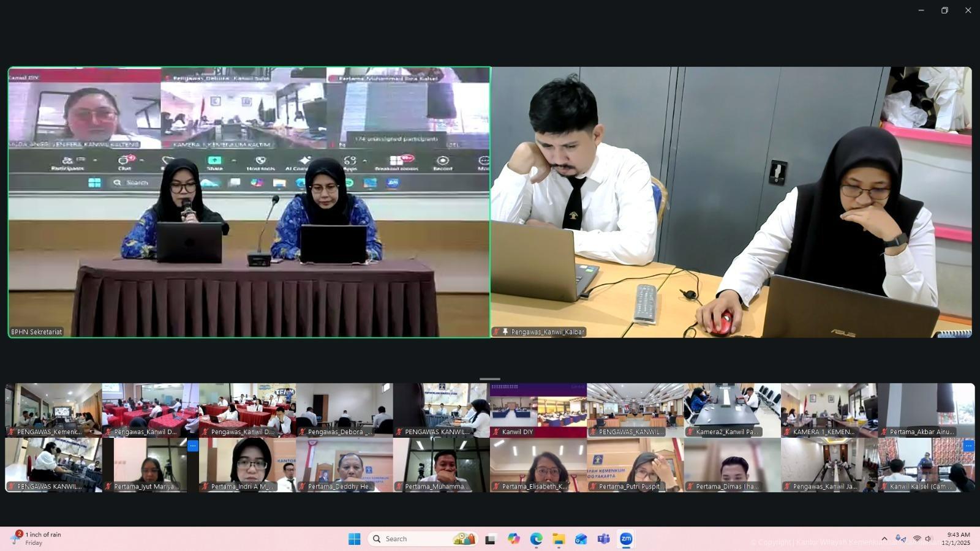Open the clock and date panel
The height and width of the screenshot is (551, 980).
[956, 538]
